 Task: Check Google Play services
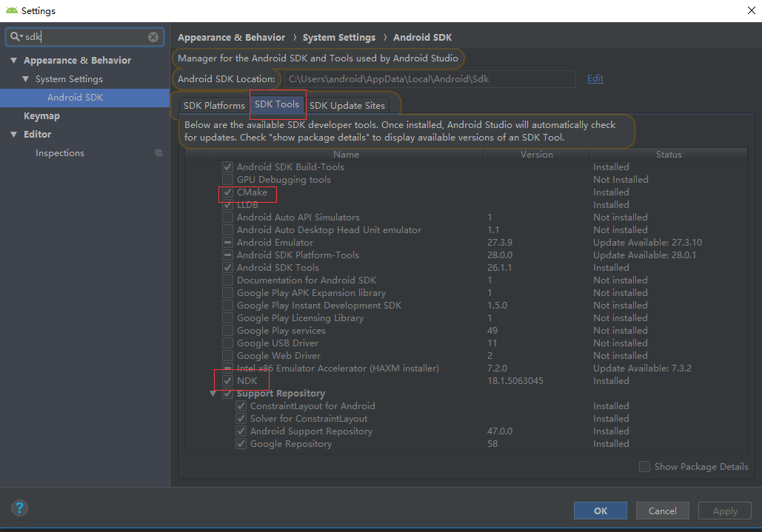pyautogui.click(x=227, y=331)
